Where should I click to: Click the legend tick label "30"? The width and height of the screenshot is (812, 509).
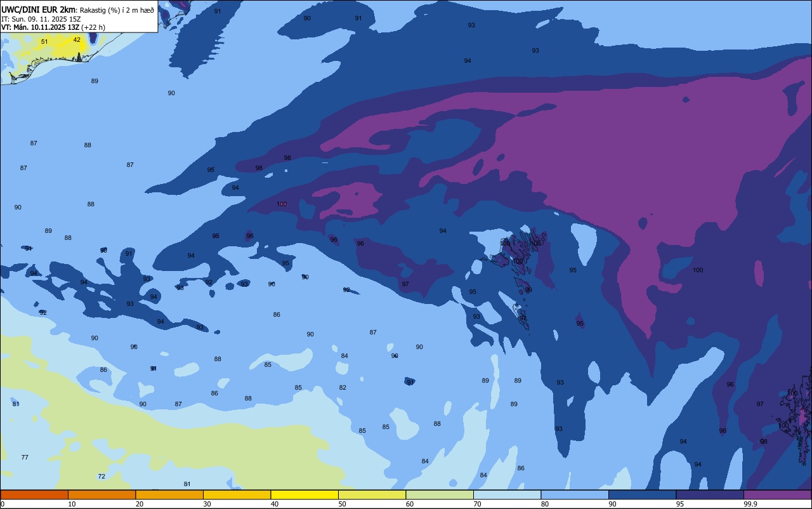[207, 504]
